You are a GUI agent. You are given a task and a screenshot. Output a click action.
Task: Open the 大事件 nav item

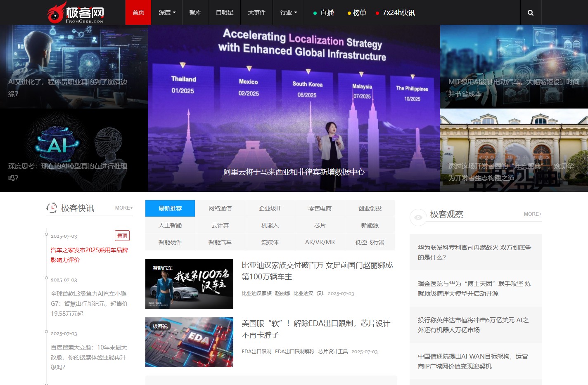pos(257,12)
